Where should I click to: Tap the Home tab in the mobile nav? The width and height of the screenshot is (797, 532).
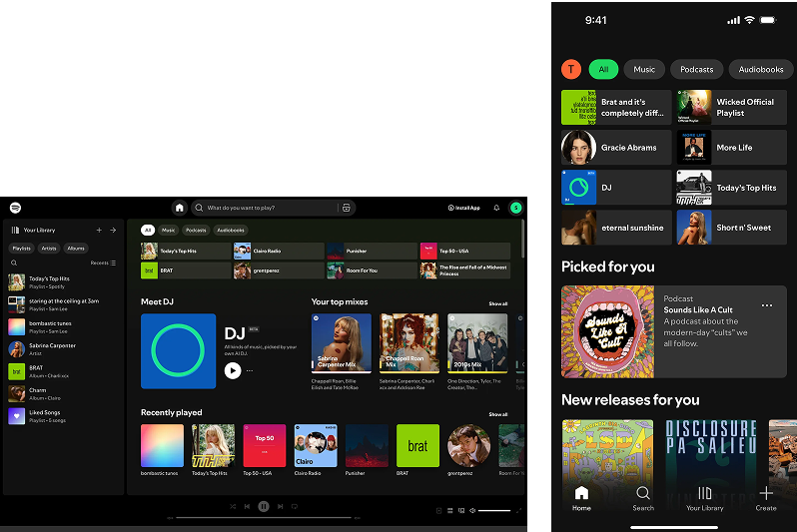click(581, 498)
